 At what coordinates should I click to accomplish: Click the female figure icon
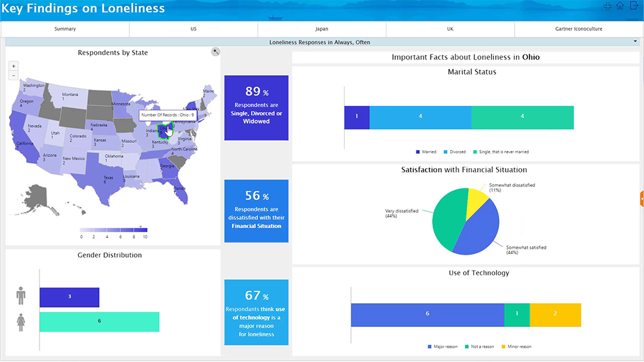(21, 322)
